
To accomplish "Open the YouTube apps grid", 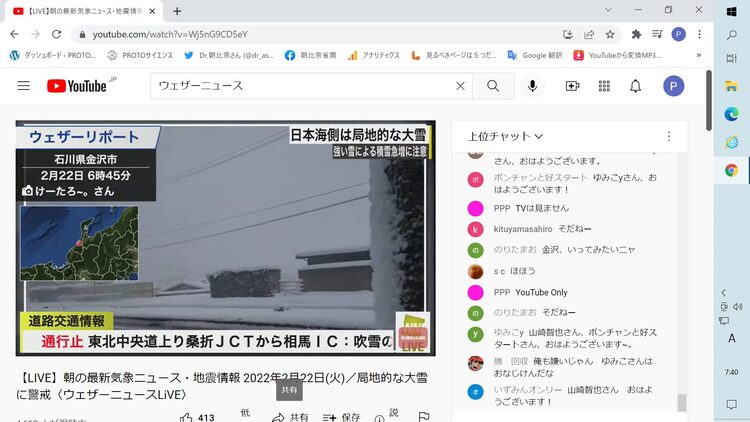I will coord(604,86).
